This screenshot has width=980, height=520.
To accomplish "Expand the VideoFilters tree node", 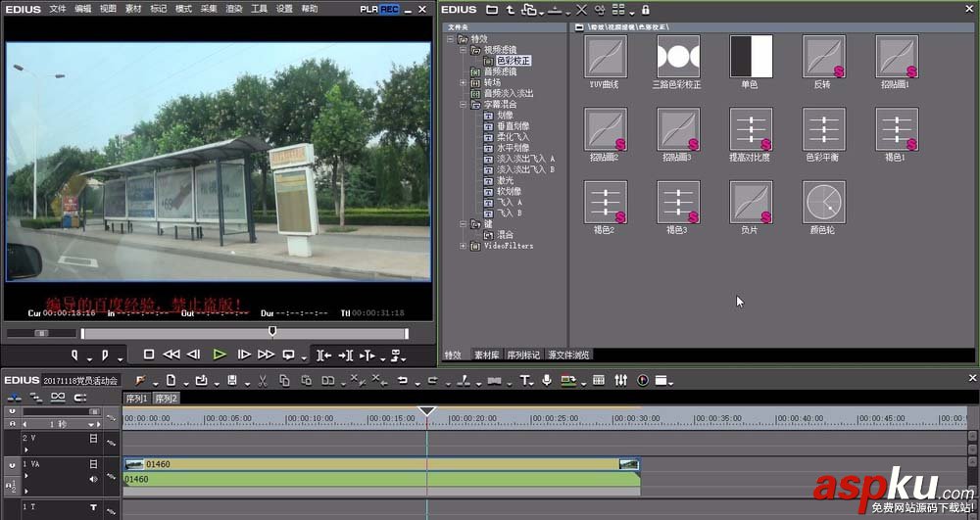I will [x=463, y=246].
